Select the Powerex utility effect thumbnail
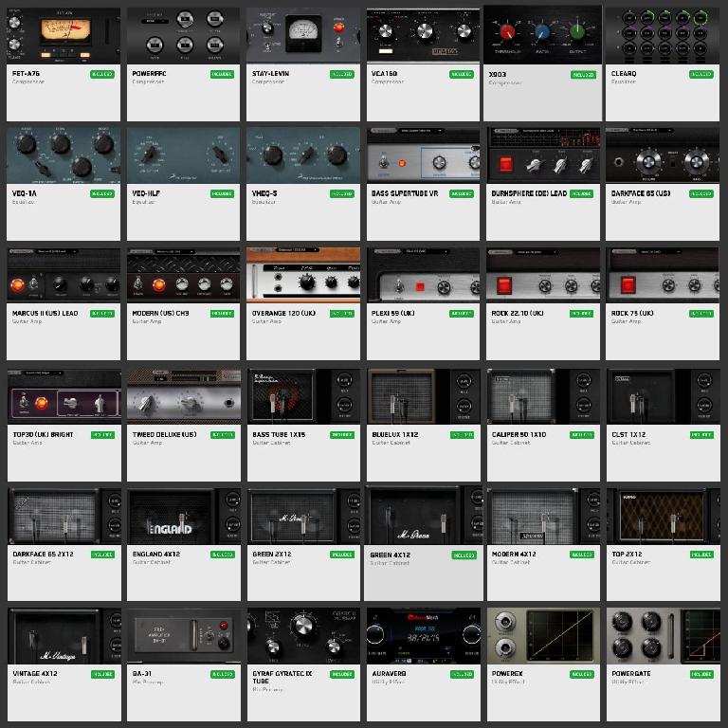The height and width of the screenshot is (728, 728). click(543, 636)
